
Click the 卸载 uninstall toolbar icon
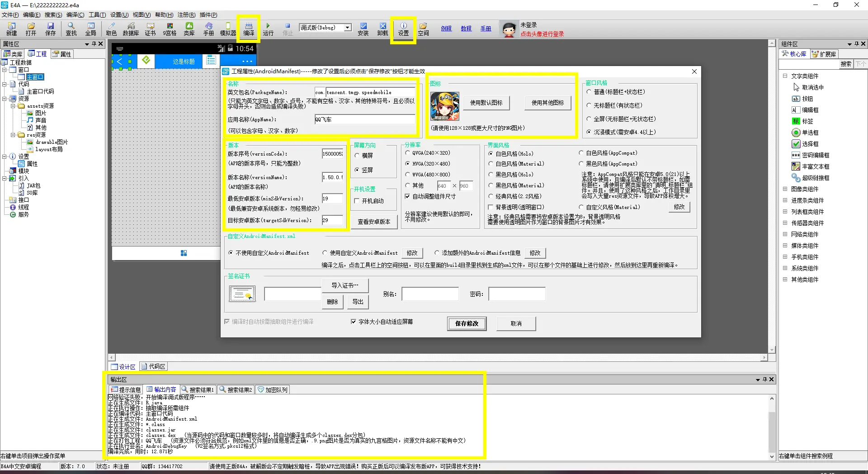382,29
